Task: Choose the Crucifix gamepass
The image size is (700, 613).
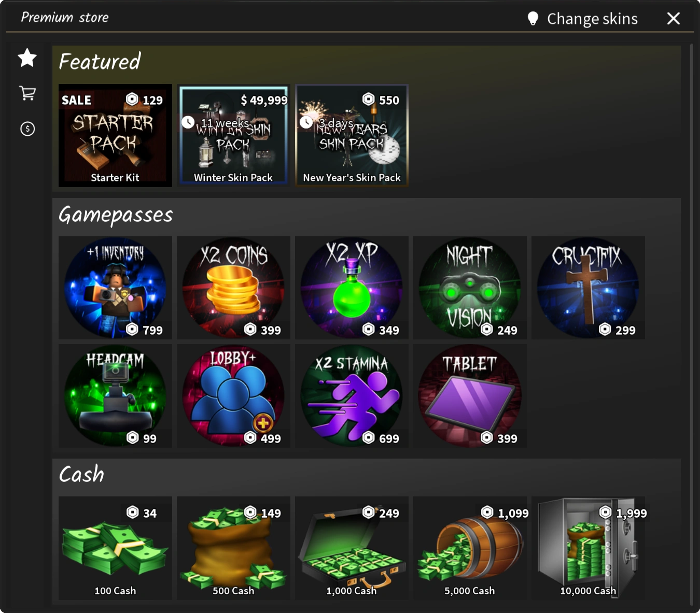Action: [588, 288]
